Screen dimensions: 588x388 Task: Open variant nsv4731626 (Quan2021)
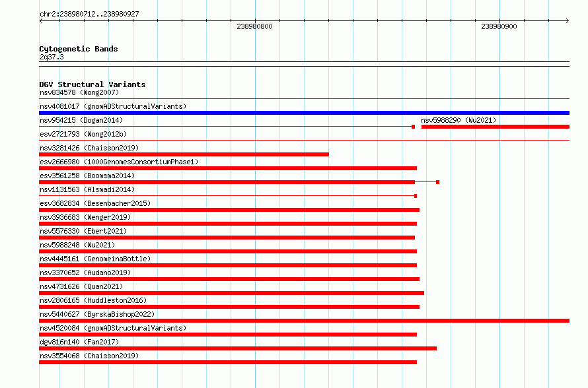click(x=81, y=286)
